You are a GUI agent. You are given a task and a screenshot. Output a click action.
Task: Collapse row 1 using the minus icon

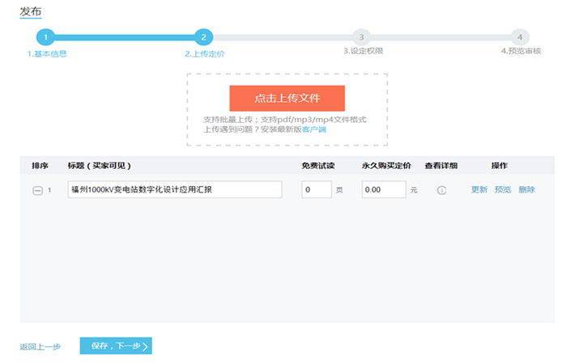(37, 190)
